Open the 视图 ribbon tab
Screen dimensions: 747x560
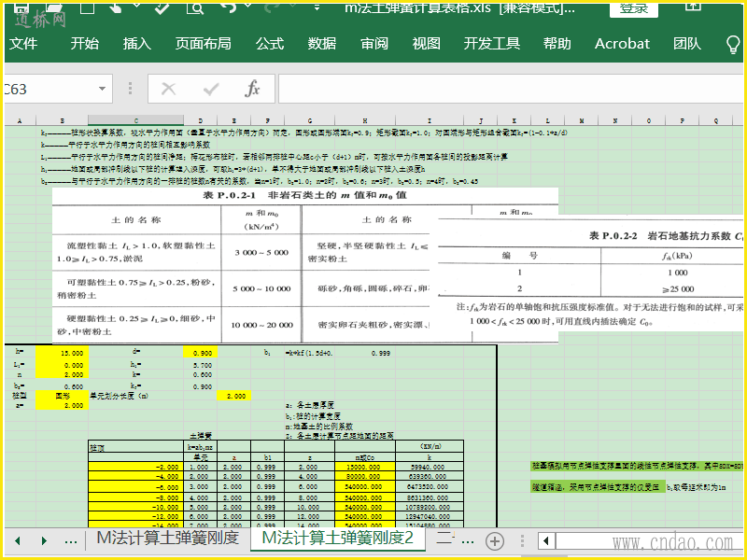coord(426,44)
